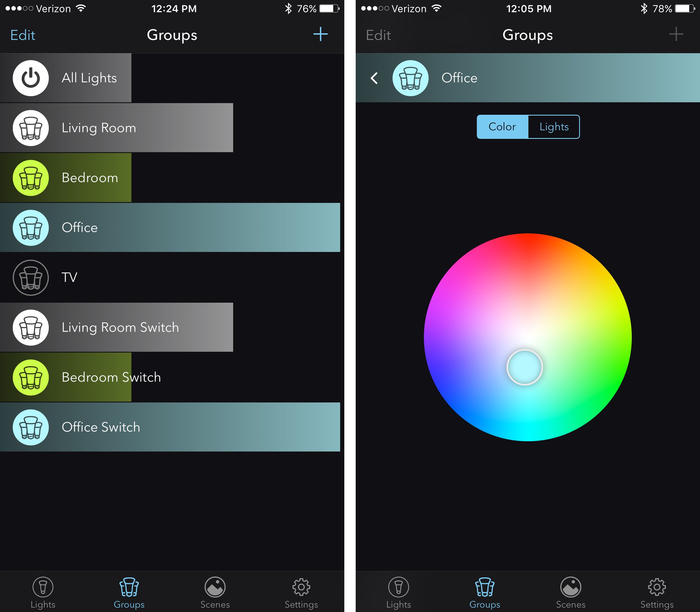Select the TV group icon
The width and height of the screenshot is (700, 612).
pos(30,277)
